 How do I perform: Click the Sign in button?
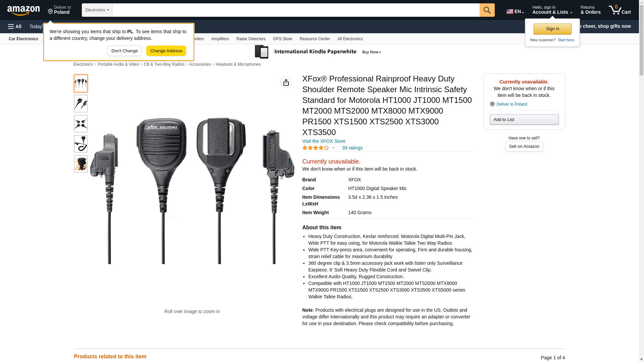552,29
